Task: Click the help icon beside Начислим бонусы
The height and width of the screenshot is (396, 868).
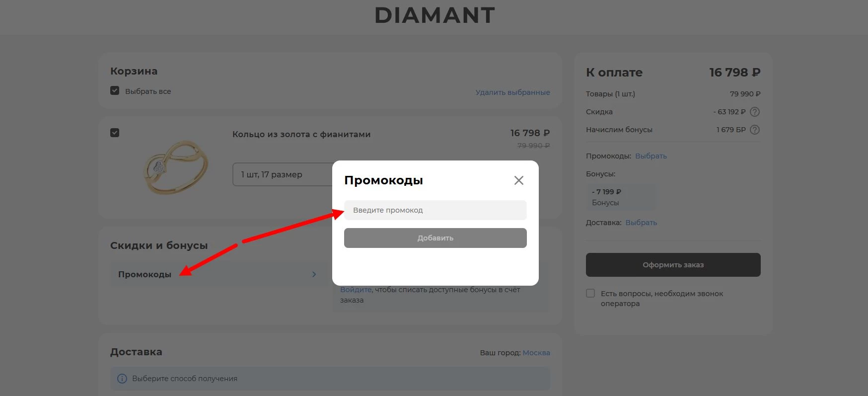Action: (x=755, y=130)
